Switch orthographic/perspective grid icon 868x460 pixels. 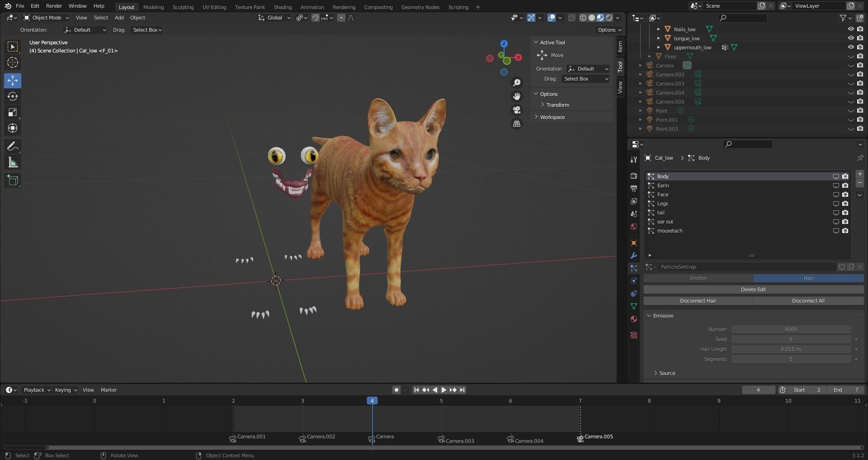click(516, 123)
